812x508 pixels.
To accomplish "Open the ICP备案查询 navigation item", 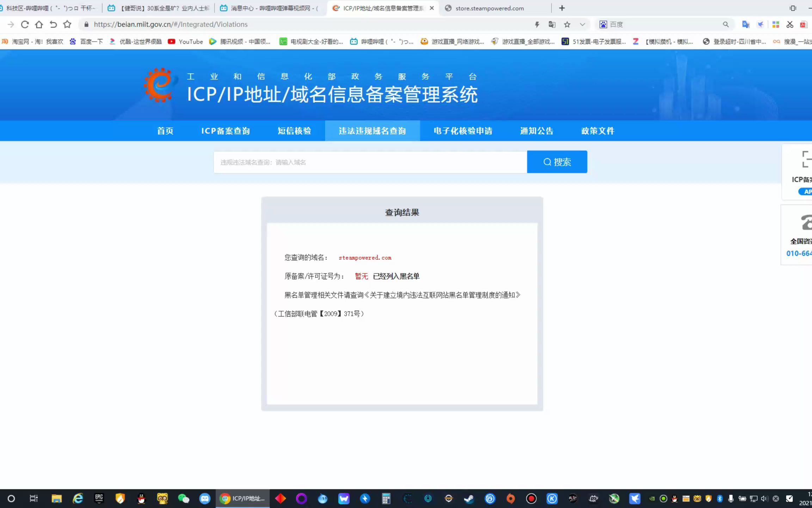I will coord(226,131).
